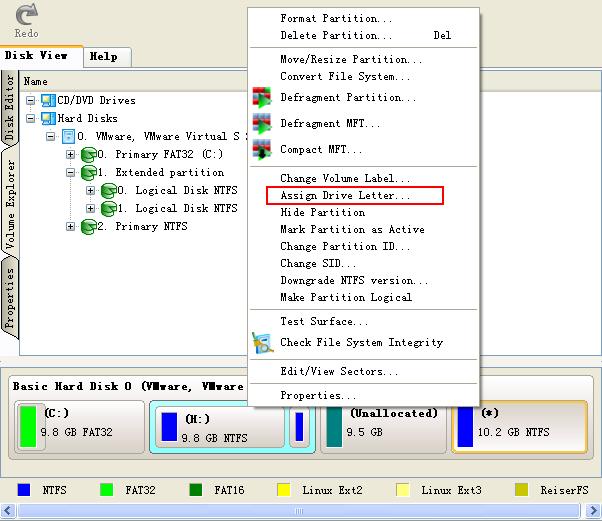The image size is (602, 521).
Task: Choose Format Partition from context menu
Action: [364, 18]
